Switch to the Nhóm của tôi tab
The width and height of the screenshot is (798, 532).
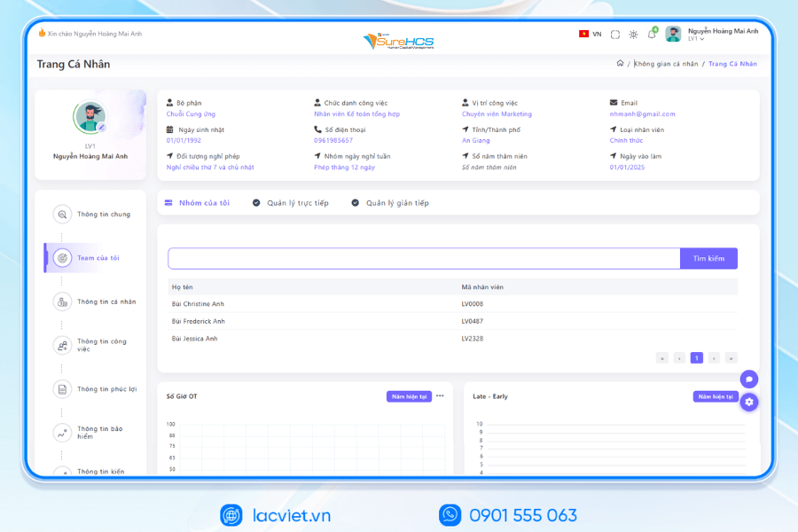coord(204,203)
